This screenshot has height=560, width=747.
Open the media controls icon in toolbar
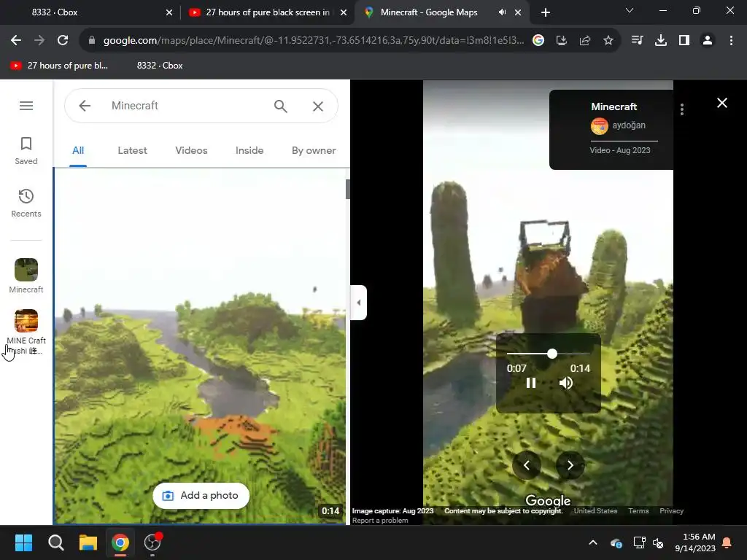pyautogui.click(x=637, y=41)
